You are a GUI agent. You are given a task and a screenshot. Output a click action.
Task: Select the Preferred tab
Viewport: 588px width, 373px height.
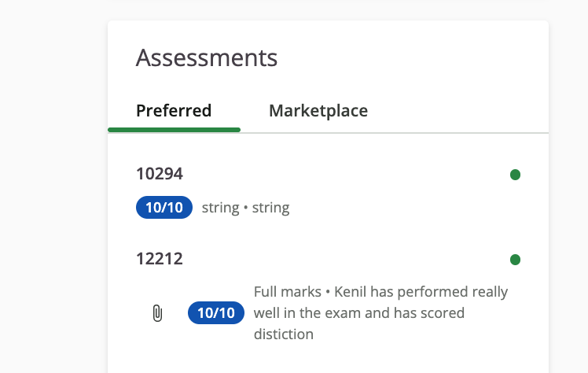pos(174,111)
